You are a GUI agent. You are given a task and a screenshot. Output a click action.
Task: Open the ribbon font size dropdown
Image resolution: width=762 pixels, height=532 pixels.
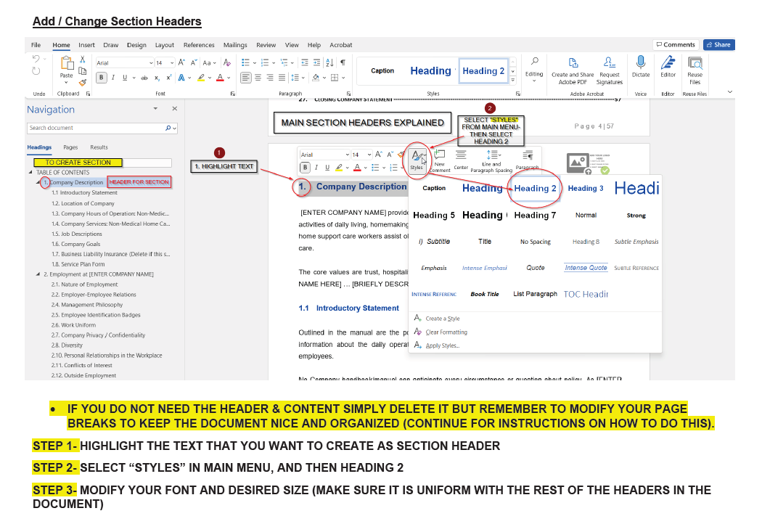point(172,63)
